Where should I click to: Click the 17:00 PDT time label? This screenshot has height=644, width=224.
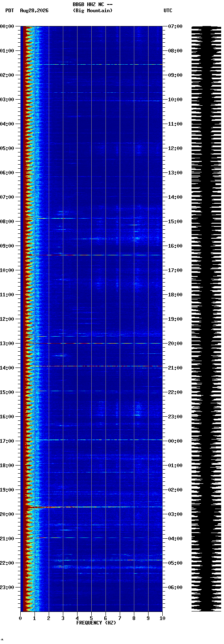pyautogui.click(x=7, y=441)
